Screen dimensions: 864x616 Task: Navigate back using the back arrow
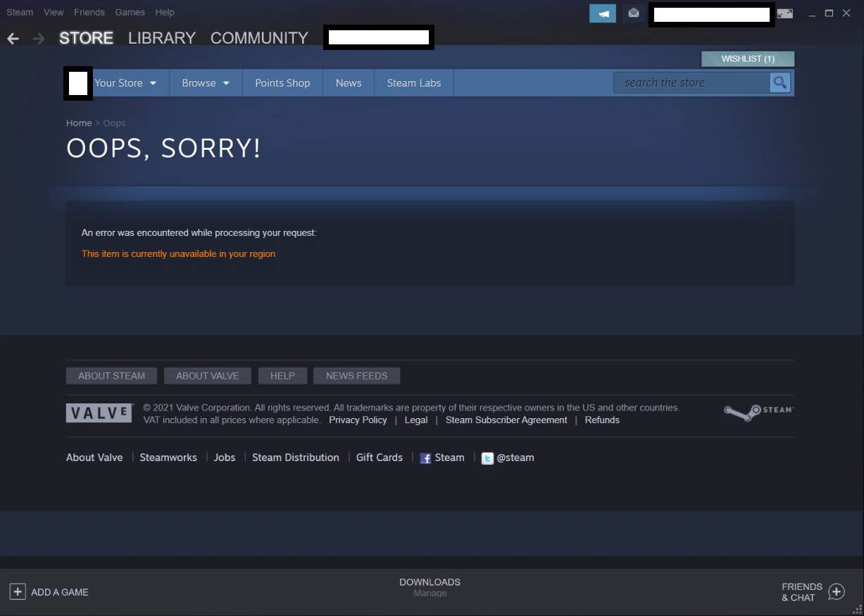[x=12, y=38]
